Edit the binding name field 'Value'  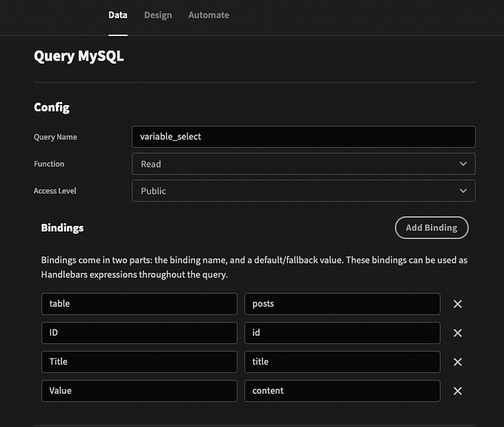coord(139,391)
